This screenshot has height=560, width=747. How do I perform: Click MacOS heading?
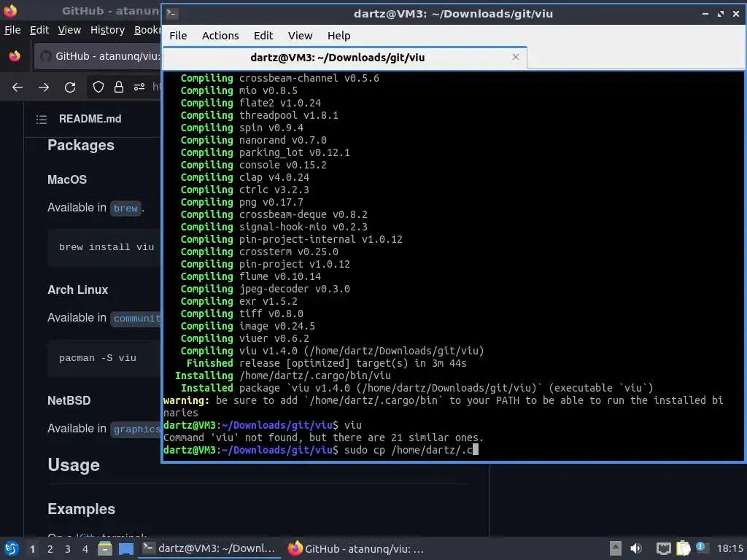tap(67, 179)
